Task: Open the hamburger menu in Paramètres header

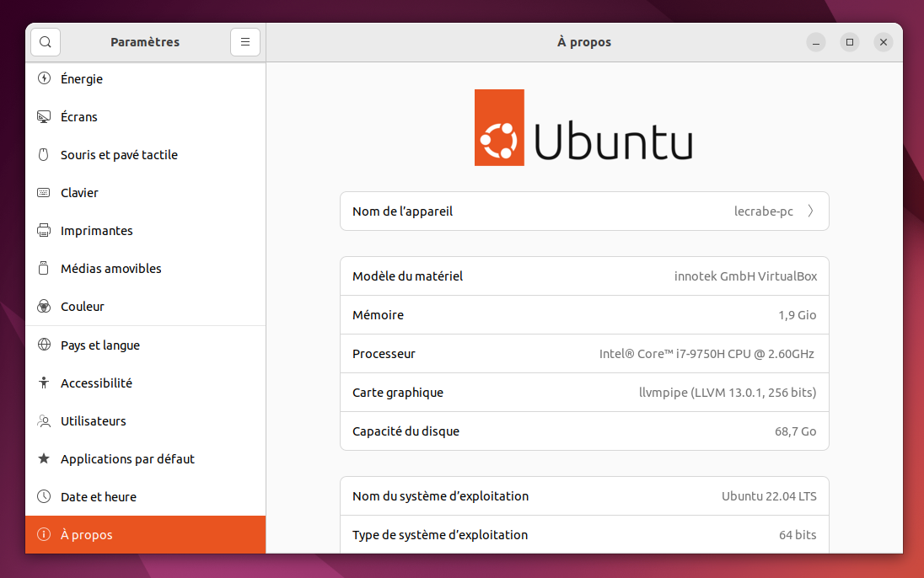Action: (245, 42)
